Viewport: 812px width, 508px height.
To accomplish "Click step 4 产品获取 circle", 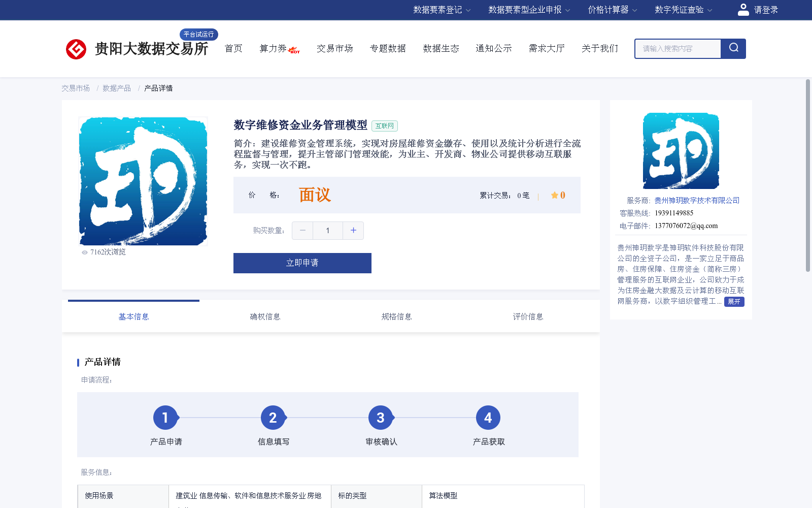I will (488, 418).
